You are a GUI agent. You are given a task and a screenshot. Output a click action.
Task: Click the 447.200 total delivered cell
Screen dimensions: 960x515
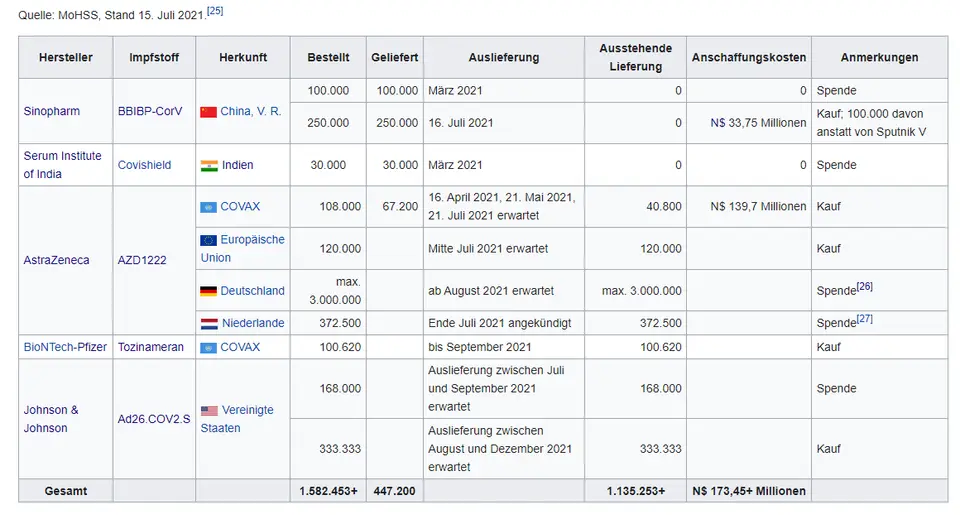point(395,491)
